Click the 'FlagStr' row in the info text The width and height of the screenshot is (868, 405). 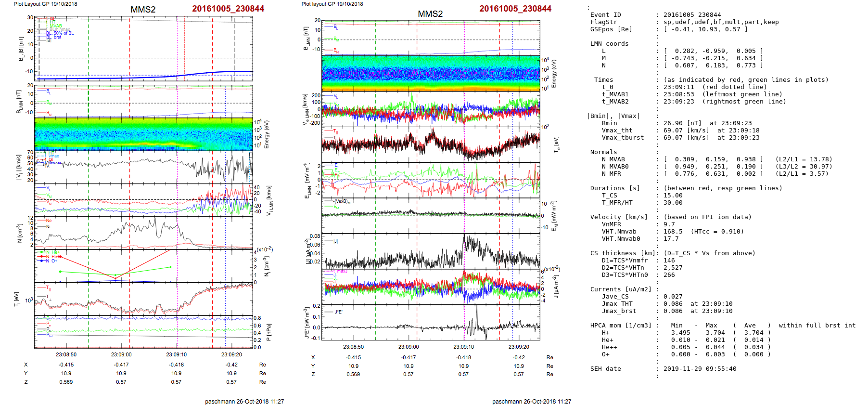tap(603, 22)
